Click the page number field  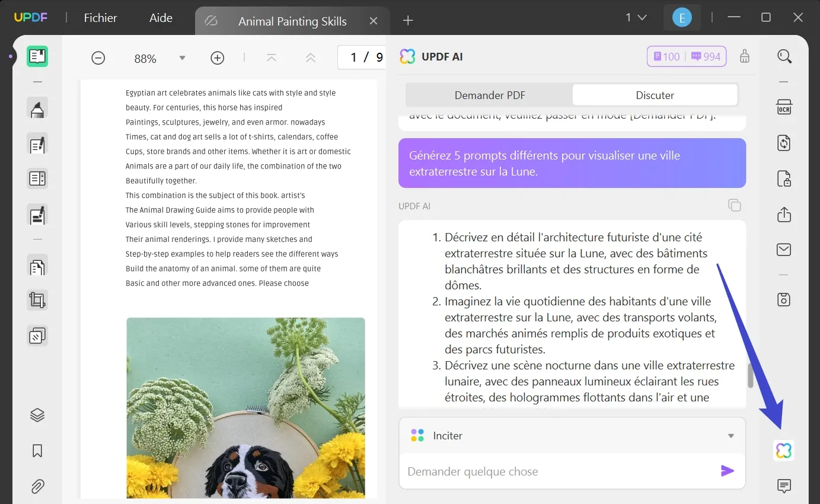point(362,58)
